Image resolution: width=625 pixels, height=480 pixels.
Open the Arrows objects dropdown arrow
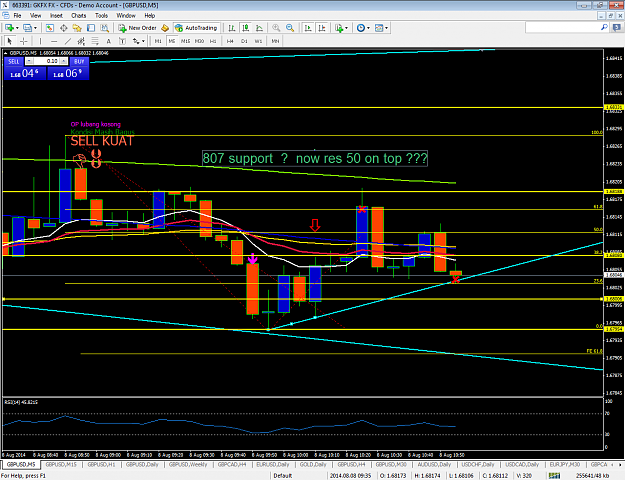pos(143,41)
